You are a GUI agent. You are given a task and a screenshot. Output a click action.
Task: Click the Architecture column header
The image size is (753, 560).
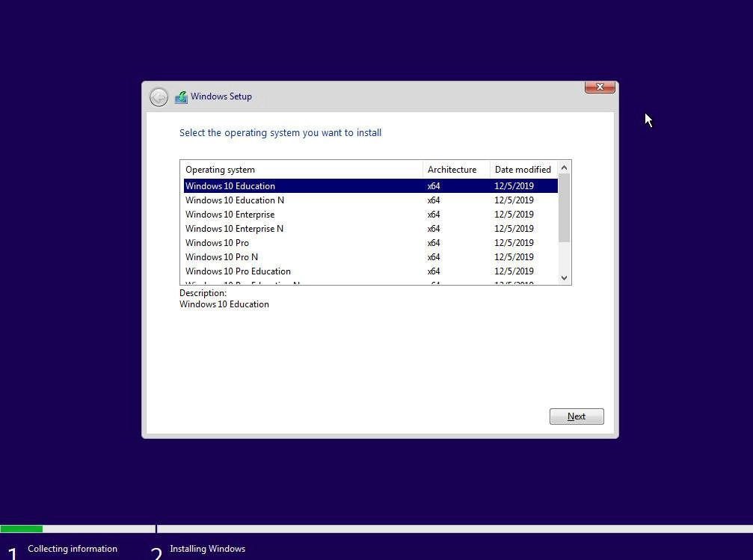pyautogui.click(x=456, y=170)
